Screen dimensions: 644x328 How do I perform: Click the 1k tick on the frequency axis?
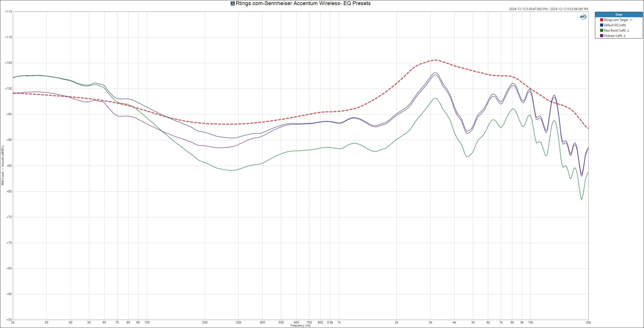(339, 322)
